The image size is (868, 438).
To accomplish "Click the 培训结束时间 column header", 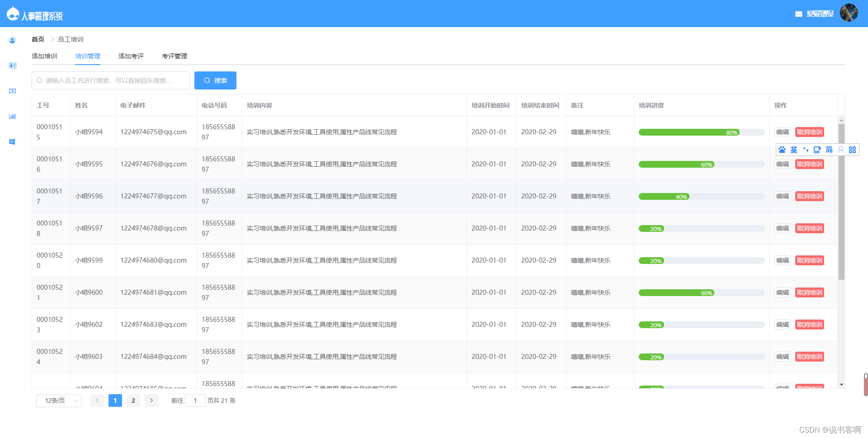I will point(540,105).
